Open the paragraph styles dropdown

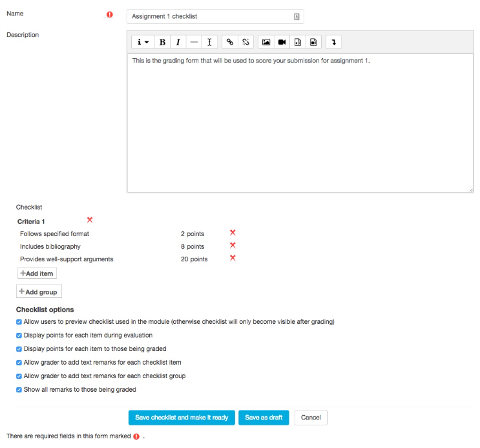point(143,42)
